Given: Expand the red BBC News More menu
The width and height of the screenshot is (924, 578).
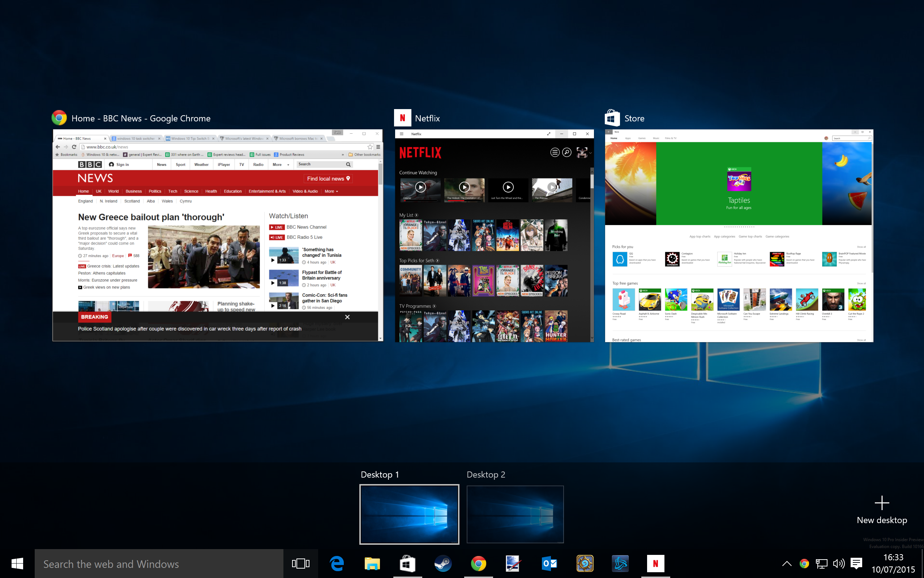Looking at the screenshot, I should pos(331,191).
